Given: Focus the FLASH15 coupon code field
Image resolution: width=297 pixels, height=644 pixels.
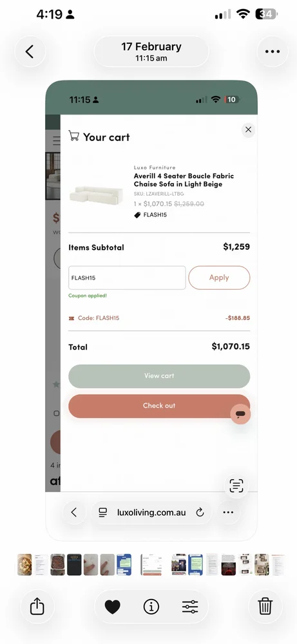Looking at the screenshot, I should pos(127,278).
